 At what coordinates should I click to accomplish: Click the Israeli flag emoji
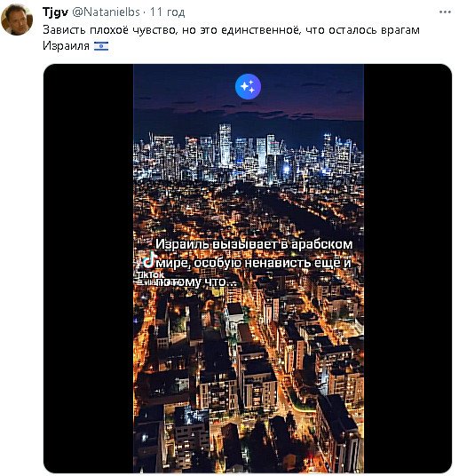point(101,46)
